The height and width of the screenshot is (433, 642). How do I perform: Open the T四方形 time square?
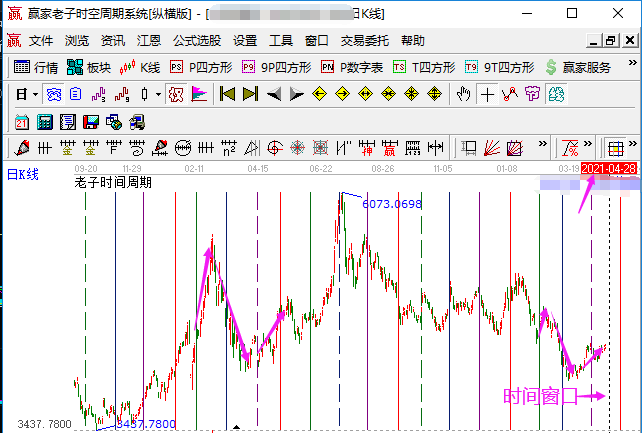point(424,67)
